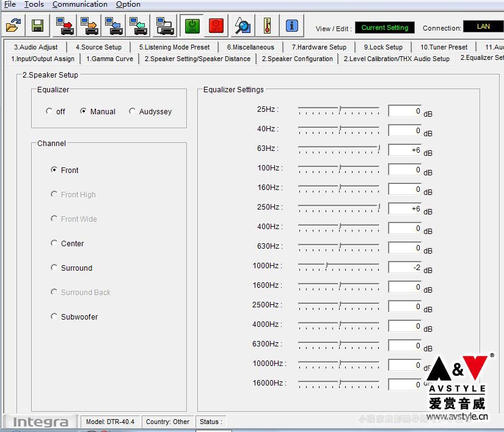
Task: Click the red arrow send-to-device icon
Action: (x=65, y=26)
